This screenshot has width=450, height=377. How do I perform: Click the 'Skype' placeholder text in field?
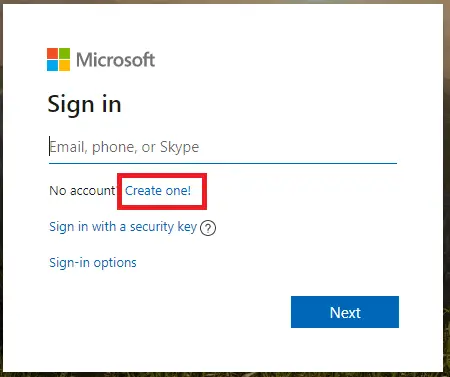(179, 147)
